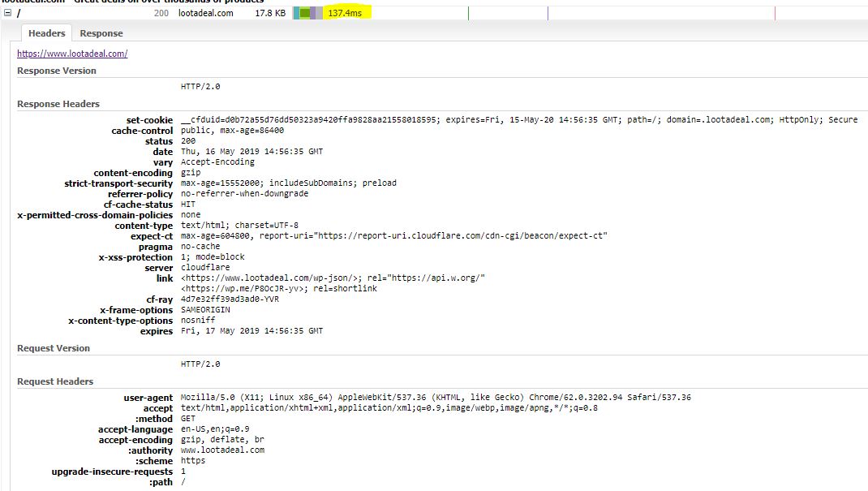Click the Response Version heading
Image resolution: width=868 pixels, height=491 pixels.
coord(57,71)
